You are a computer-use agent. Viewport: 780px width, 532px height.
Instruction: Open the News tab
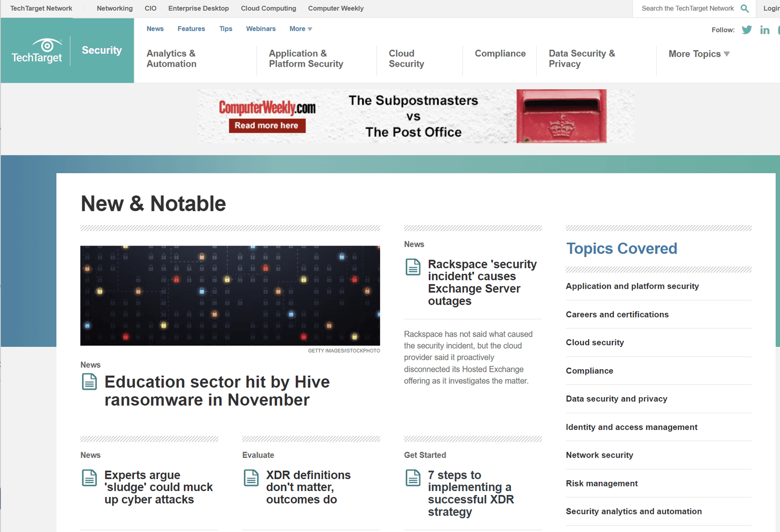click(x=155, y=29)
